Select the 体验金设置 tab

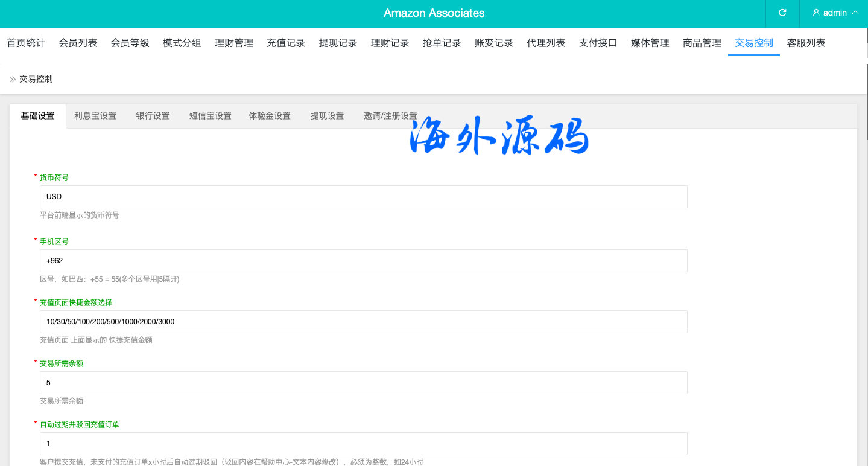point(270,116)
